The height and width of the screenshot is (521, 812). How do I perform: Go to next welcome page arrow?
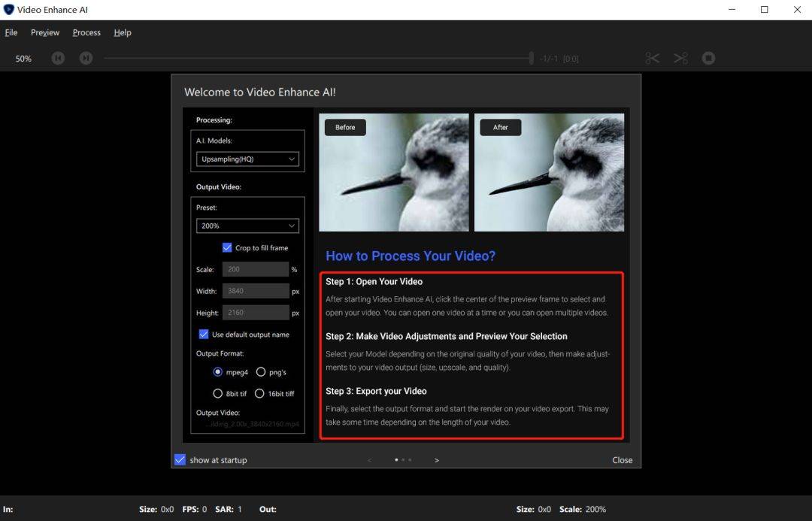437,460
